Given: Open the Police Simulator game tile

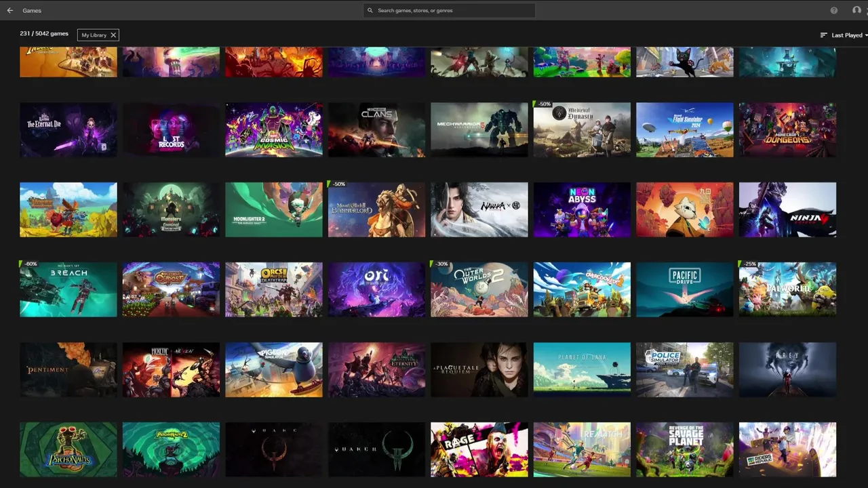Looking at the screenshot, I should (x=685, y=369).
